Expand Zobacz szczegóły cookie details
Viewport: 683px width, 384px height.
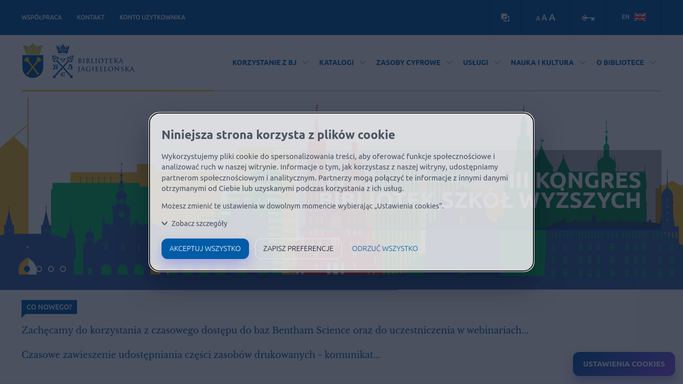click(194, 223)
